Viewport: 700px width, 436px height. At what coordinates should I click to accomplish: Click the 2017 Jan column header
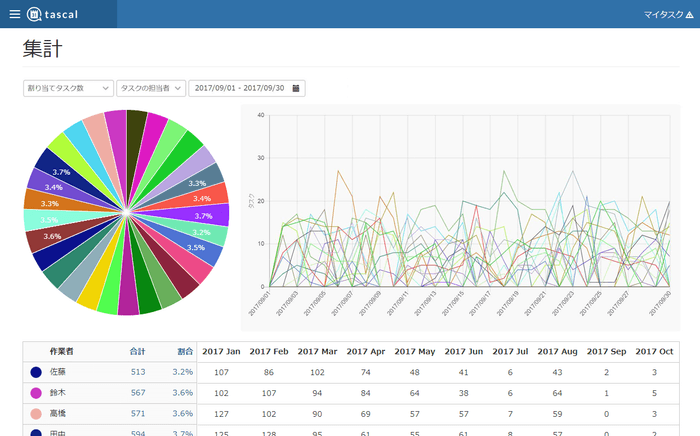coord(221,351)
